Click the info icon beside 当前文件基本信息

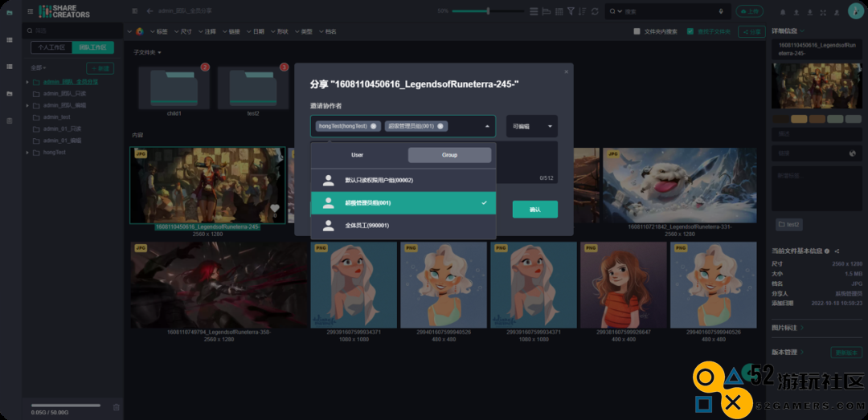point(827,251)
